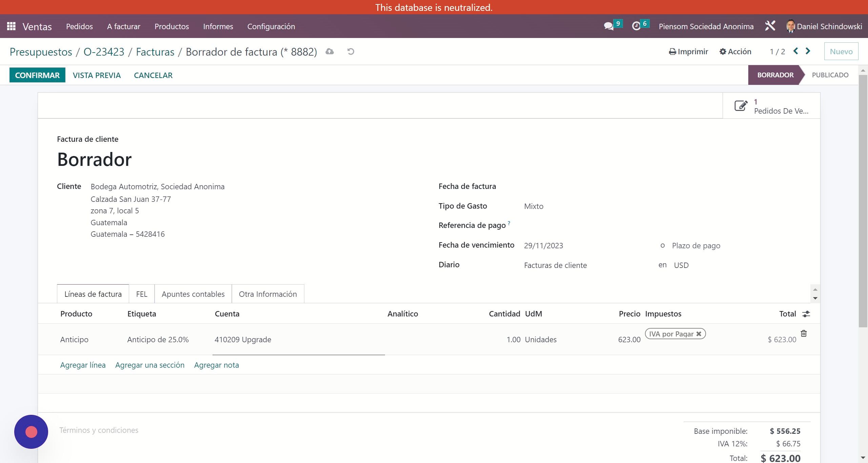This screenshot has height=463, width=868.
Task: Delete the Anticipo line with trash icon
Action: click(x=804, y=333)
